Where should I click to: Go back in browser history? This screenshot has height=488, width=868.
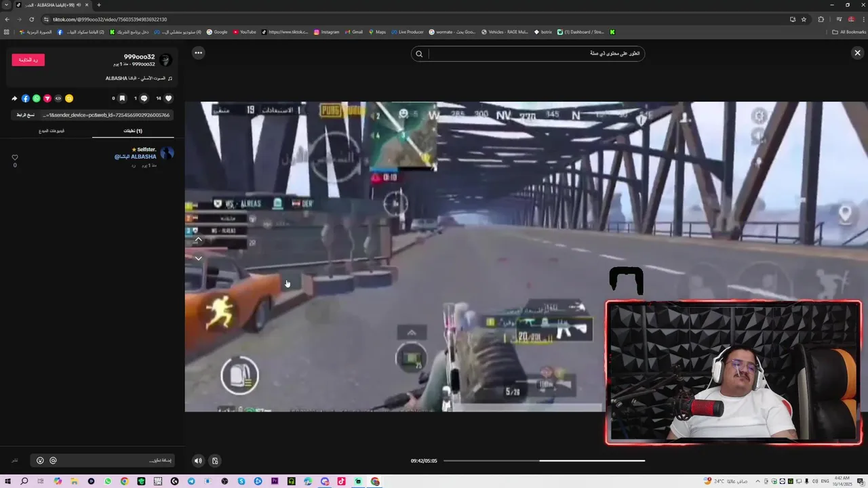tap(7, 20)
